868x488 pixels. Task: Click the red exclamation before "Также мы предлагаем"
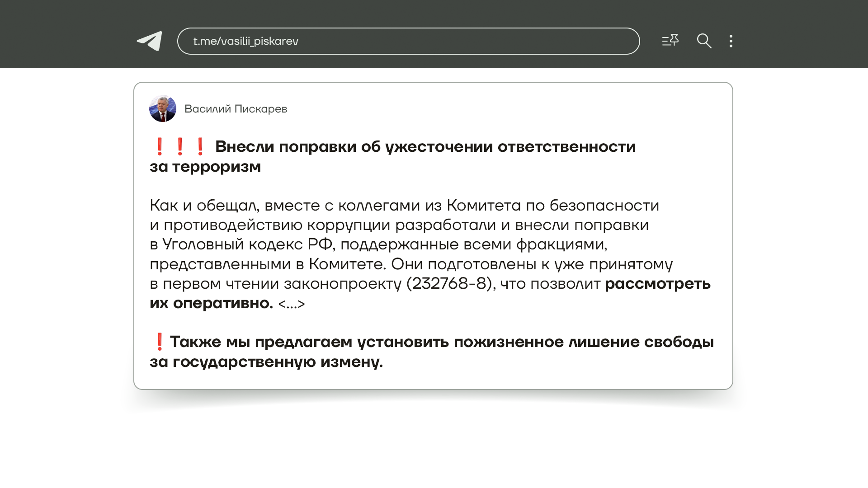(x=159, y=342)
